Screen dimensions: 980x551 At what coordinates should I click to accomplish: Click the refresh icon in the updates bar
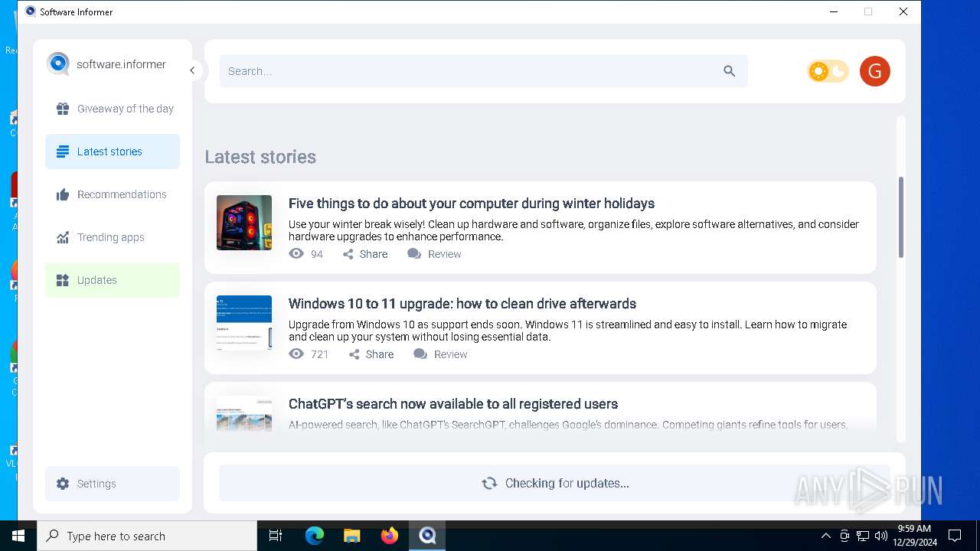point(489,483)
